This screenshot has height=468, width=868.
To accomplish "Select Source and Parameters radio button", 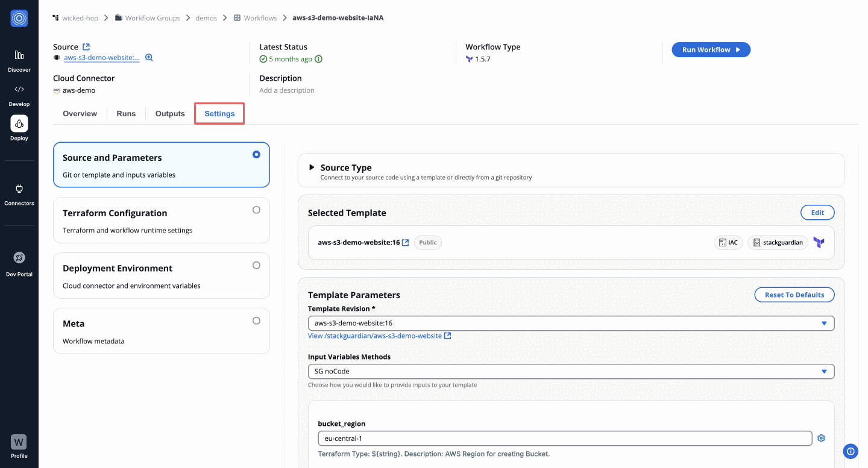I will click(x=256, y=154).
